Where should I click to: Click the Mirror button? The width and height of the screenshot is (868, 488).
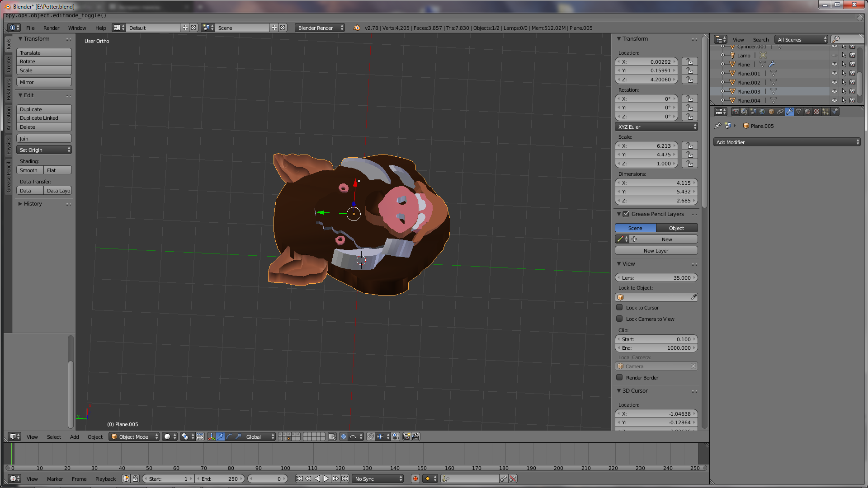[44, 82]
